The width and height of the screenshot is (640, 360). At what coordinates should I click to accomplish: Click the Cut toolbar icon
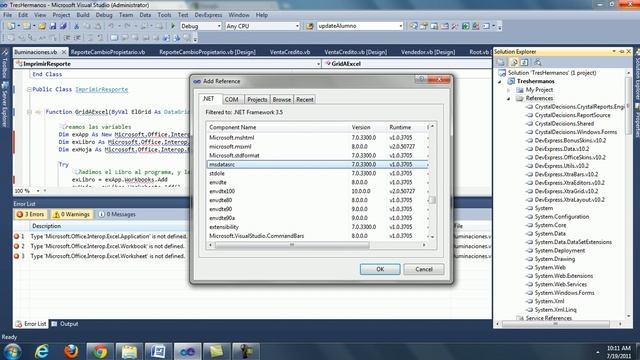(x=76, y=26)
